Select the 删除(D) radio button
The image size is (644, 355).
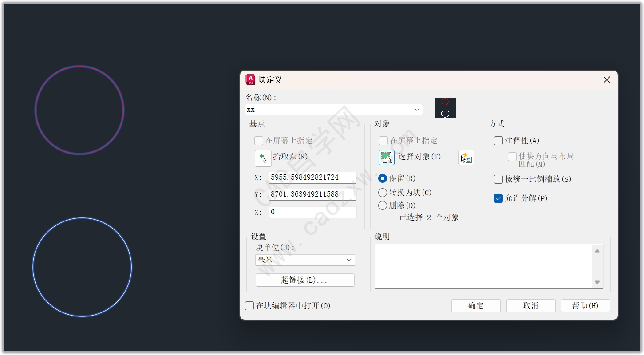(383, 205)
